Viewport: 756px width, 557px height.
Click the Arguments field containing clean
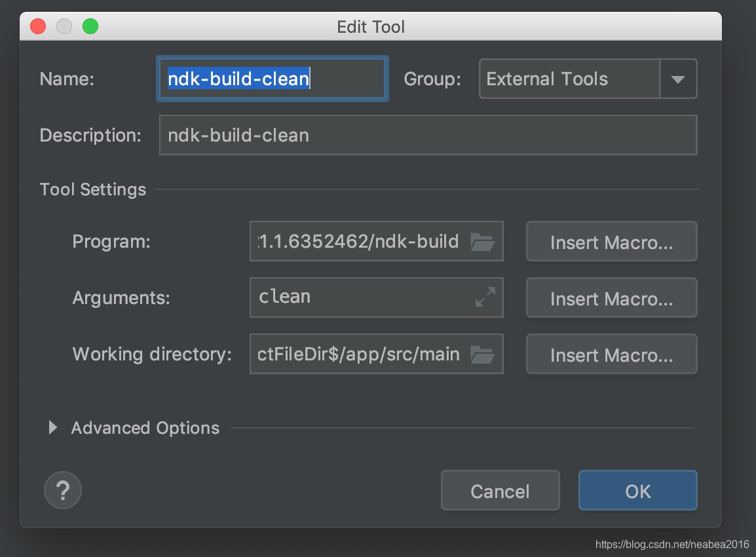359,298
